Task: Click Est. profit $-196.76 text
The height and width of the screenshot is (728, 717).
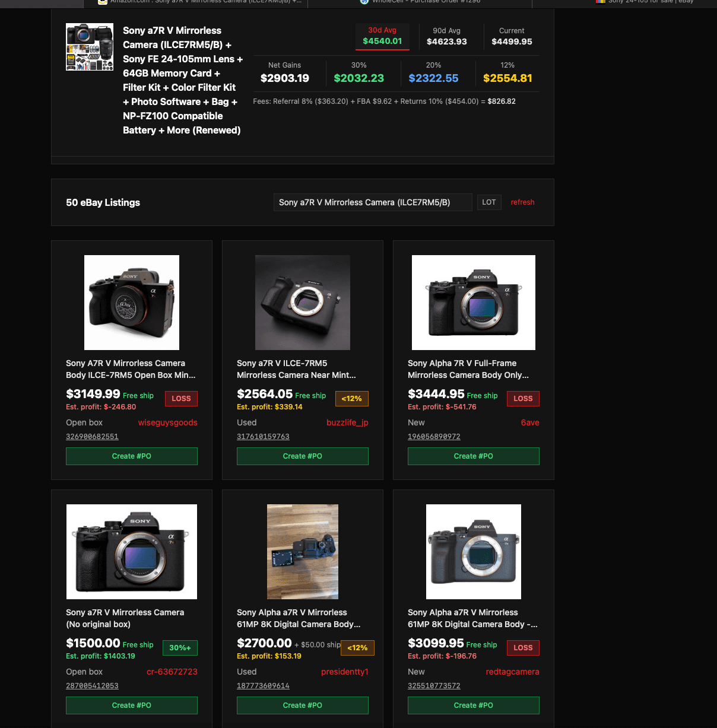Action: pyautogui.click(x=442, y=656)
